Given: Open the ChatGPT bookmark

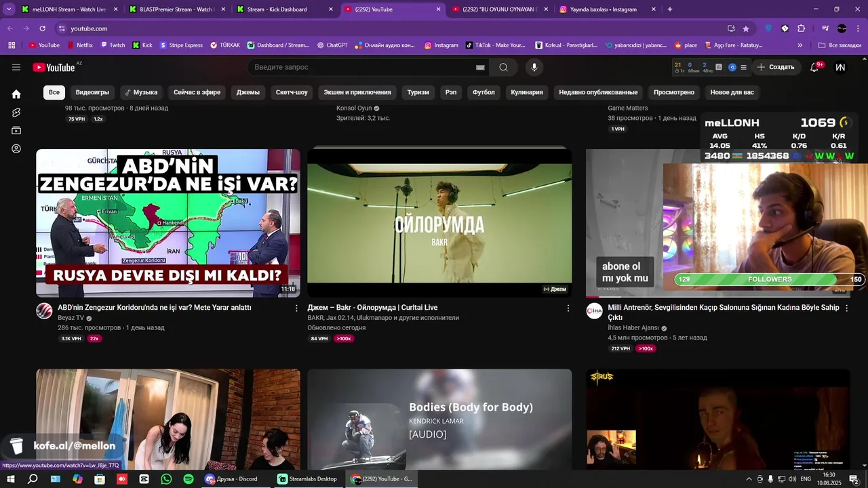Looking at the screenshot, I should [332, 45].
